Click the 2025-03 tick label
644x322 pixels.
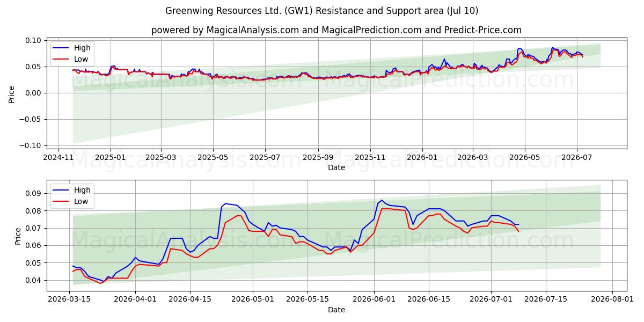(161, 157)
